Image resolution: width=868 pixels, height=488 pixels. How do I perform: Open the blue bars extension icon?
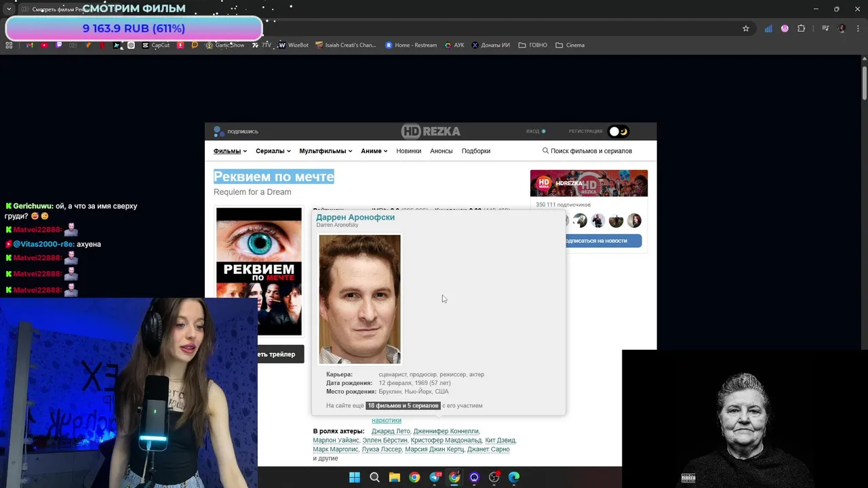click(x=768, y=28)
